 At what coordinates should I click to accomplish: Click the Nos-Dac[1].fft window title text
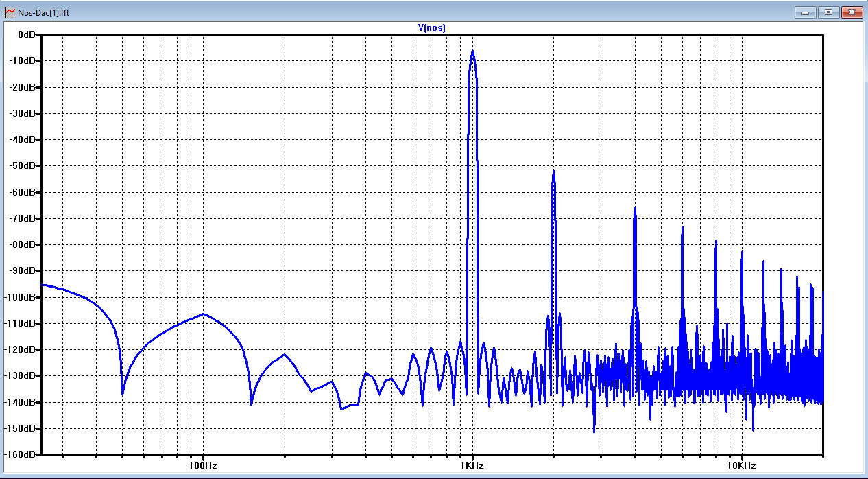(x=44, y=12)
